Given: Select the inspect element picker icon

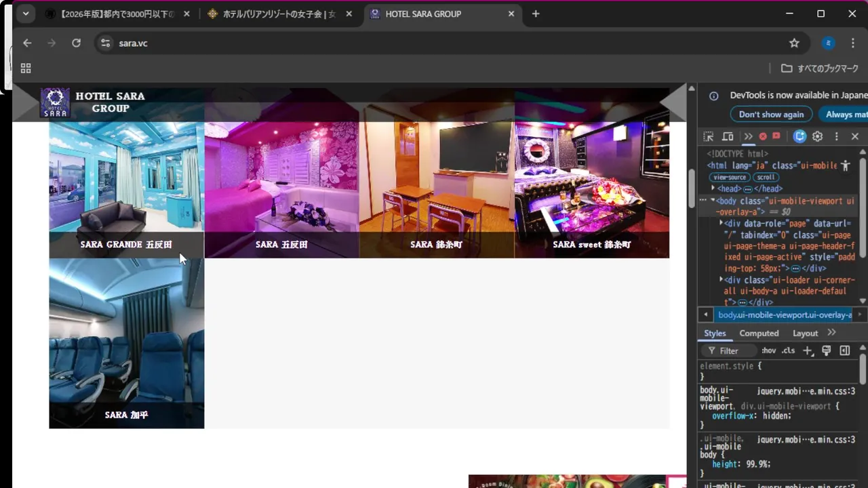Looking at the screenshot, I should [x=709, y=136].
